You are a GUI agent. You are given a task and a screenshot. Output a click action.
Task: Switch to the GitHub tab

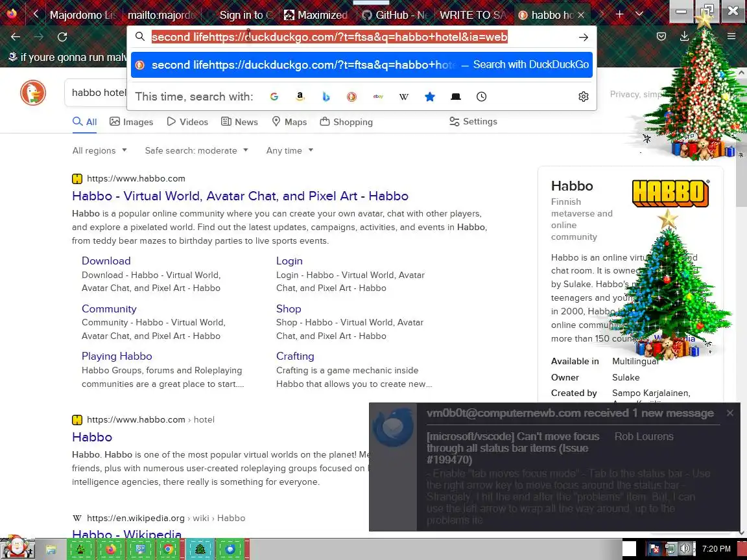point(396,16)
